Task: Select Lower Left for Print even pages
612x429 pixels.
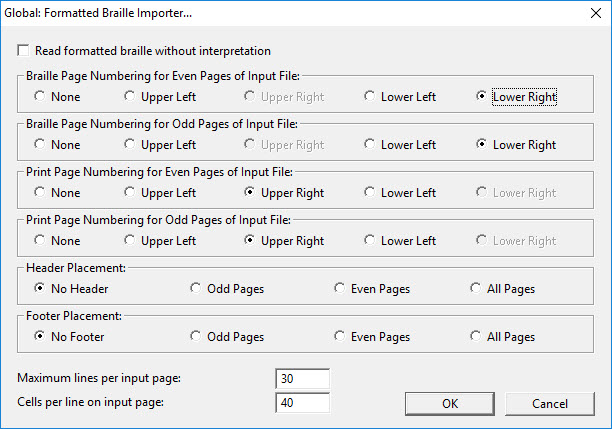Action: 370,193
